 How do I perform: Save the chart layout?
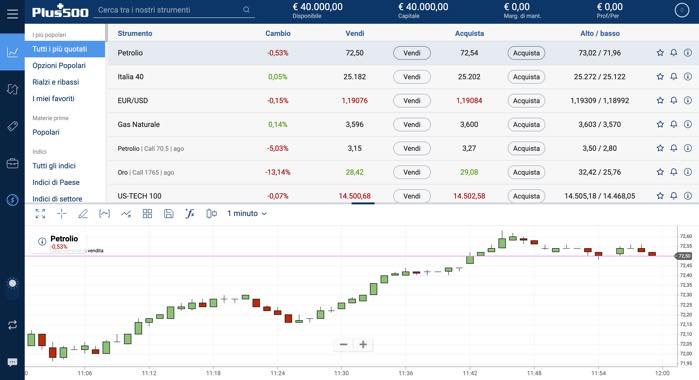(169, 214)
